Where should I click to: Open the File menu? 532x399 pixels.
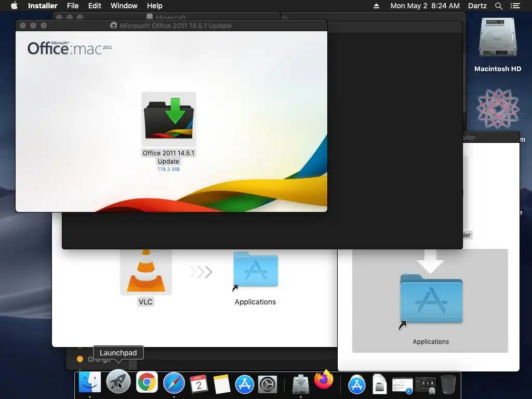(73, 6)
